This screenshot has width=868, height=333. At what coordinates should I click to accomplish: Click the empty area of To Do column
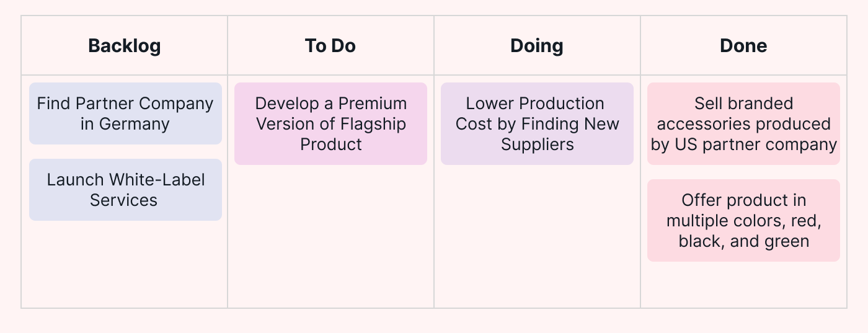coord(330,236)
